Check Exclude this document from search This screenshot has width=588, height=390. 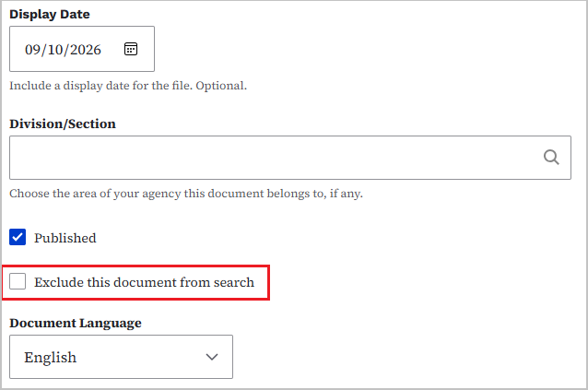(18, 281)
